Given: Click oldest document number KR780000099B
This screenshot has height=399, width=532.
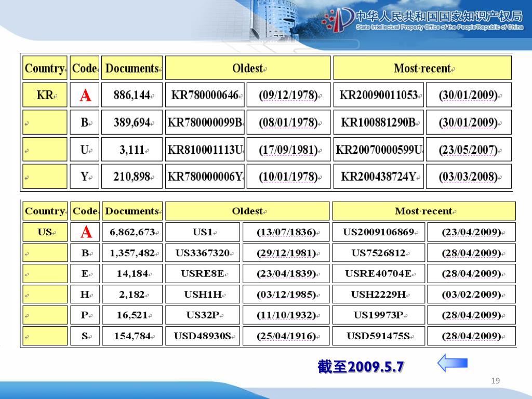Looking at the screenshot, I should [205, 122].
